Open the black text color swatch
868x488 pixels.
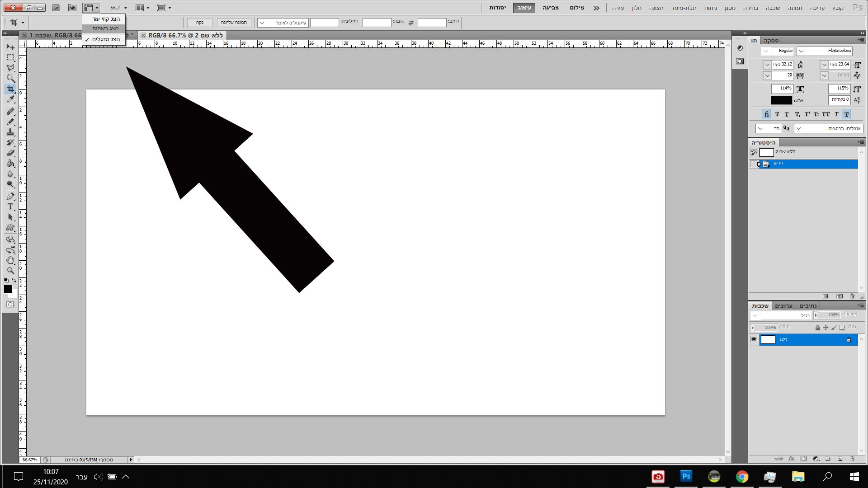[x=781, y=100]
